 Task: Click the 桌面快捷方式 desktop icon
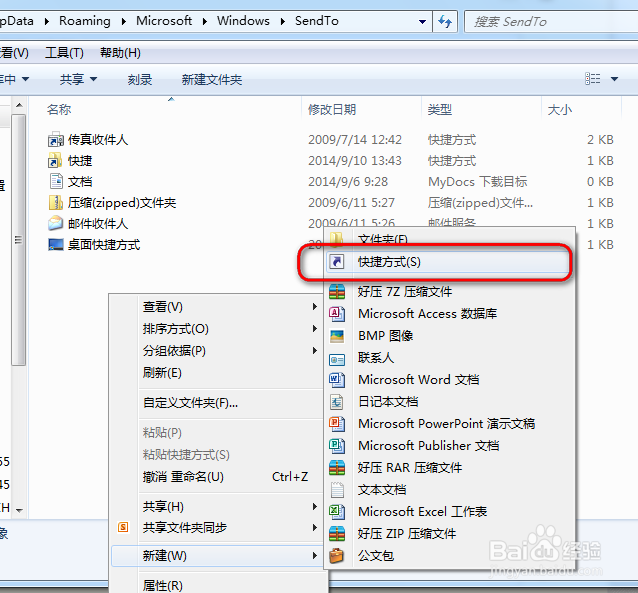pyautogui.click(x=56, y=244)
